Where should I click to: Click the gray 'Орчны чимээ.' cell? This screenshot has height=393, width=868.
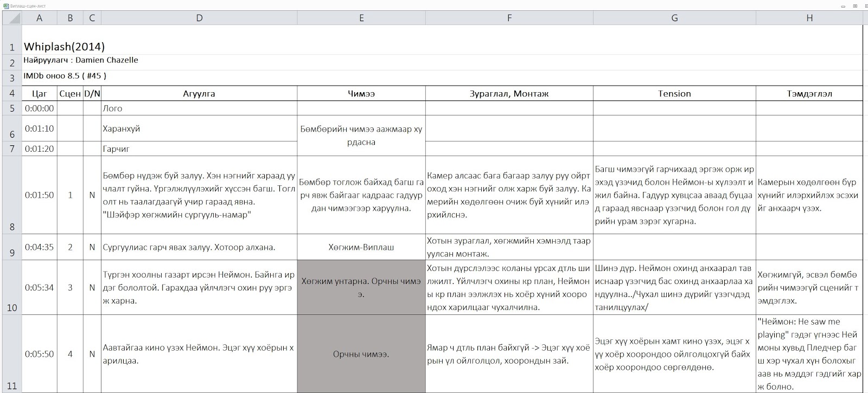tap(361, 353)
